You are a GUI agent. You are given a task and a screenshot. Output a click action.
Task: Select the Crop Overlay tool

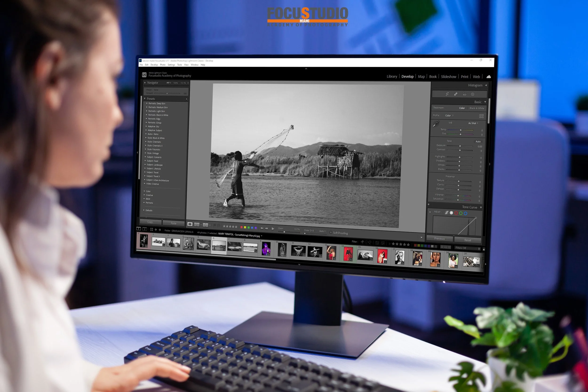click(447, 94)
